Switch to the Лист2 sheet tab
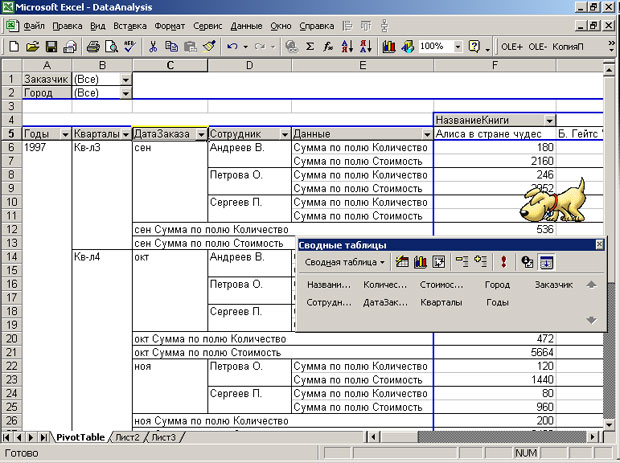This screenshot has height=463, width=620. pyautogui.click(x=126, y=438)
